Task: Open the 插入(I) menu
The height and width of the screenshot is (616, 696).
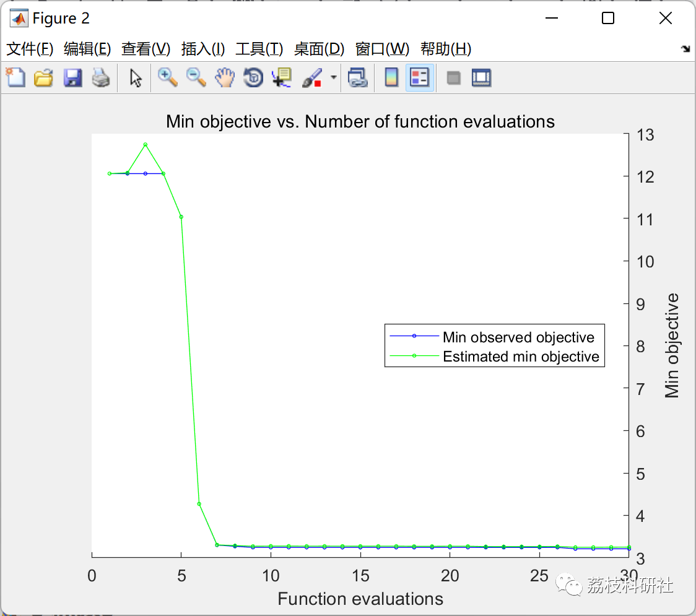Action: (203, 49)
